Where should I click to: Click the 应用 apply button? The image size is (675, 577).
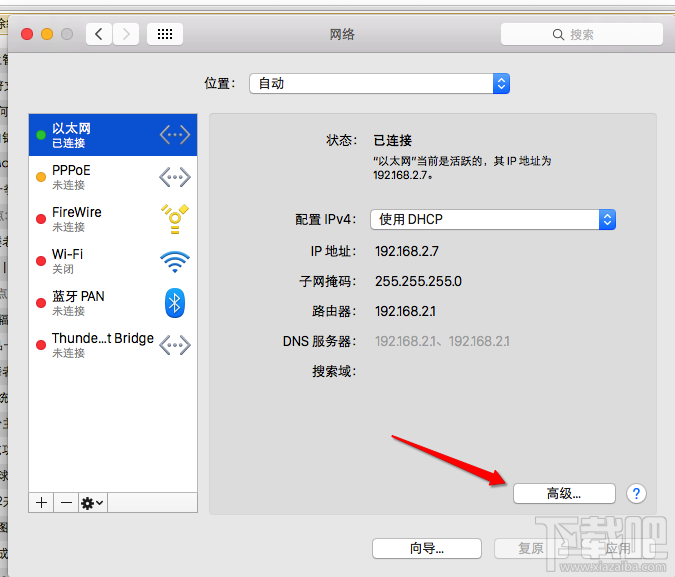617,548
